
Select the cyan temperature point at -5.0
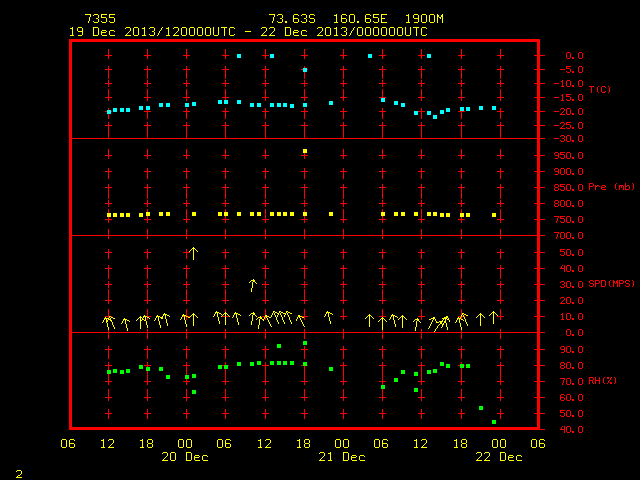click(x=305, y=70)
